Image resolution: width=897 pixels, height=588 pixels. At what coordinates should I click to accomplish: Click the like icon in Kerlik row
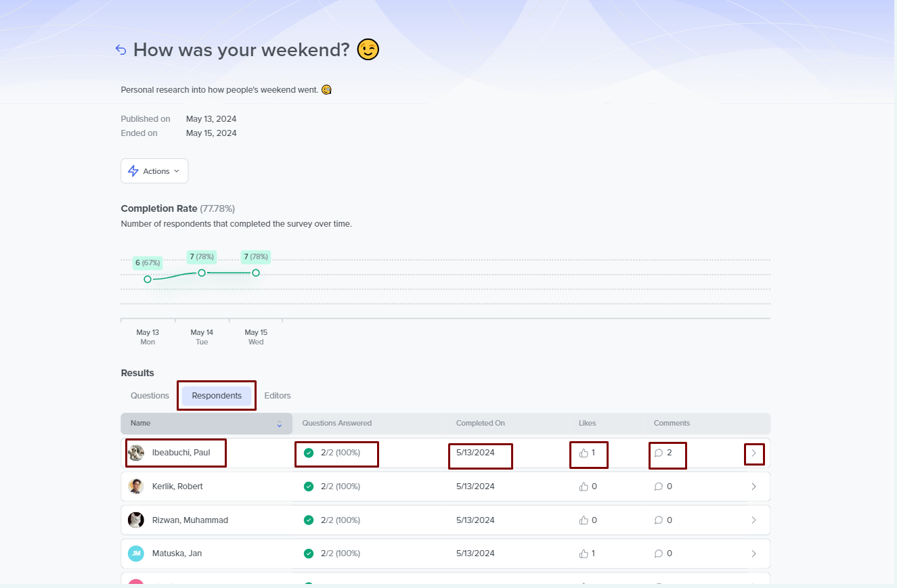pos(584,487)
